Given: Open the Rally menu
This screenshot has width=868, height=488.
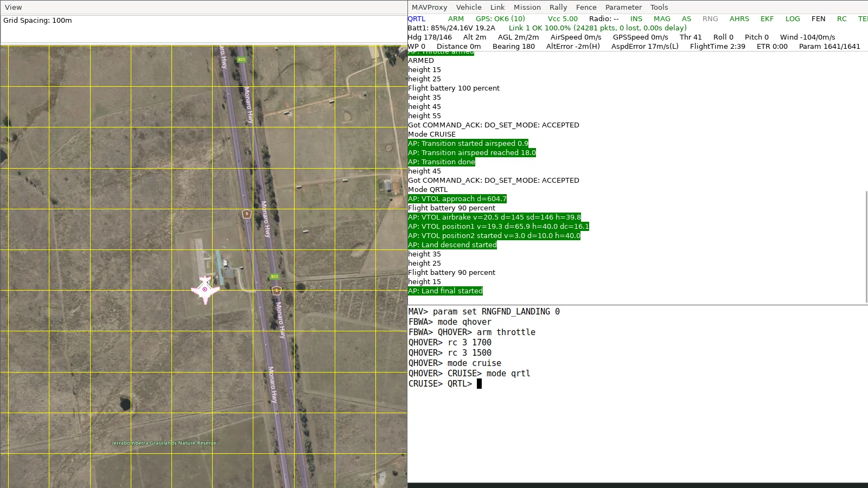Looking at the screenshot, I should pos(558,7).
